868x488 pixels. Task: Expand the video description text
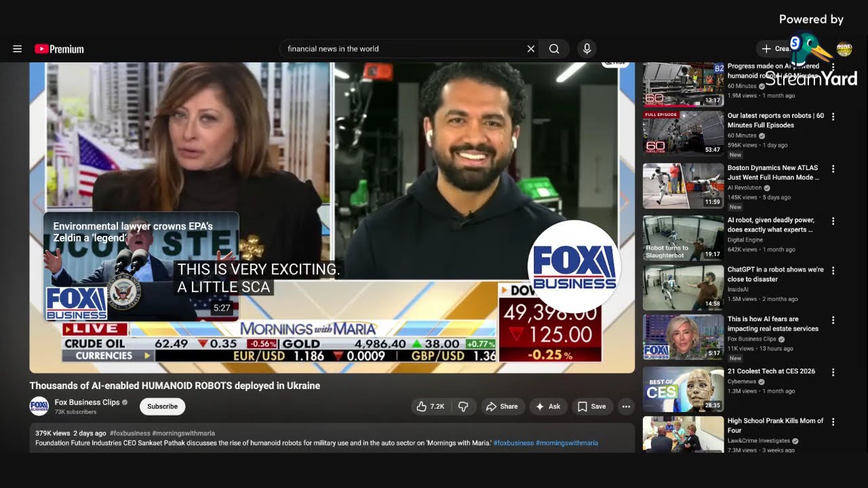[x=332, y=438]
